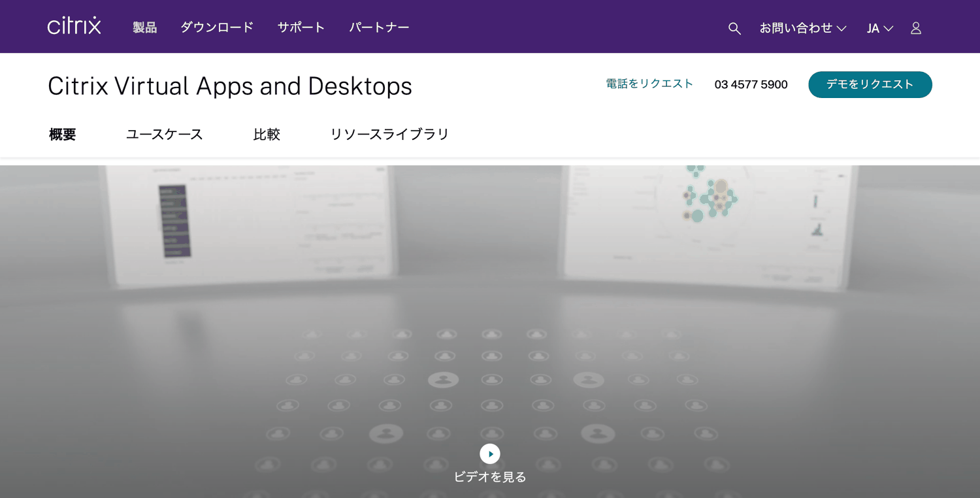Viewport: 980px width, 498px height.
Task: Click the 電話をリクエスト link
Action: 649,84
